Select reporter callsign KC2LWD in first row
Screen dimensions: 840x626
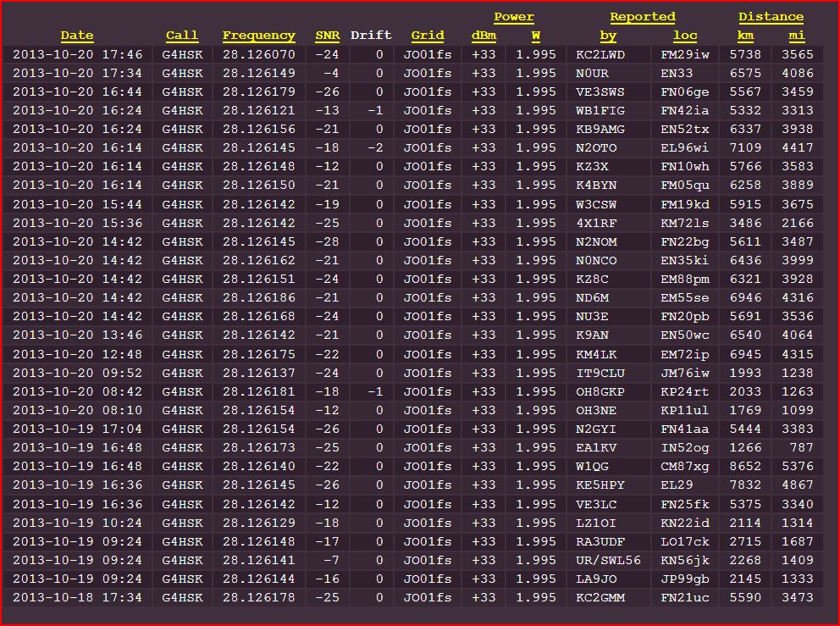click(600, 54)
